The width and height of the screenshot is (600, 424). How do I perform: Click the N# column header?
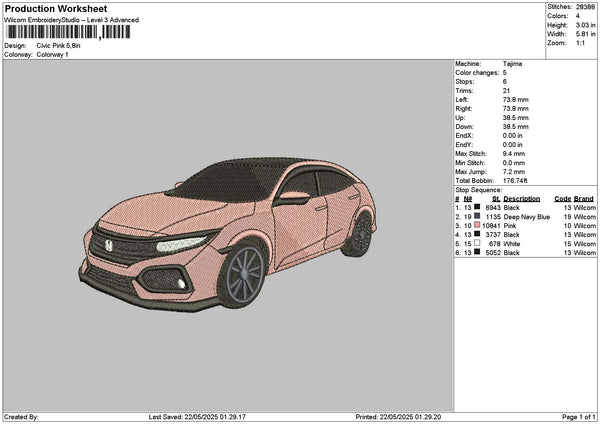coord(468,199)
